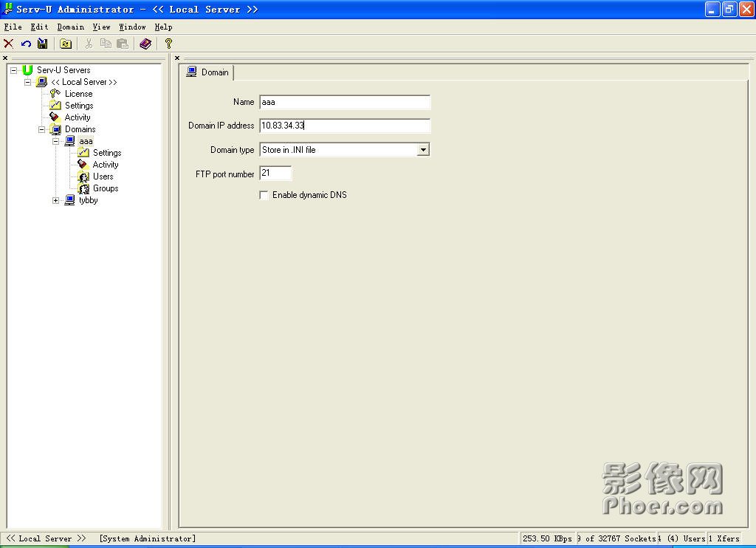The width and height of the screenshot is (756, 548).
Task: Collapse the Serv-U Servers tree node
Action: pos(14,70)
